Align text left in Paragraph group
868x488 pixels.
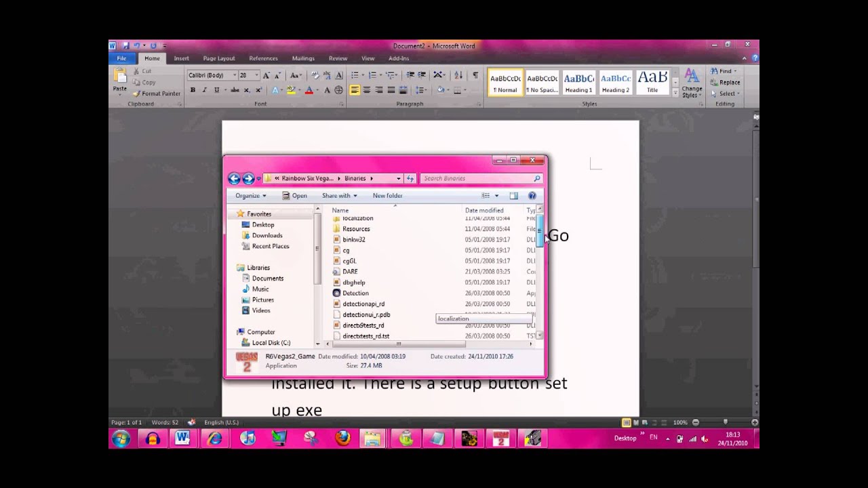355,90
